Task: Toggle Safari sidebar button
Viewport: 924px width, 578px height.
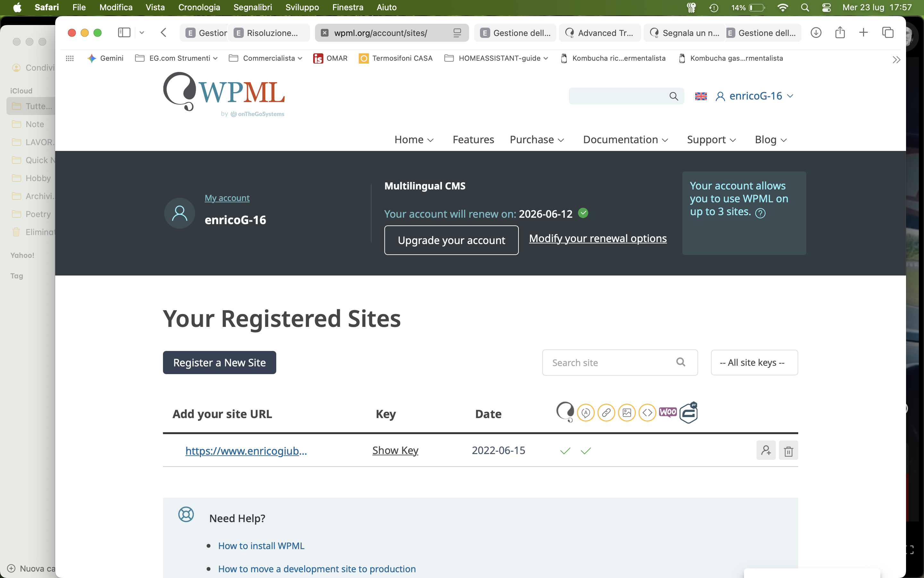Action: [124, 32]
